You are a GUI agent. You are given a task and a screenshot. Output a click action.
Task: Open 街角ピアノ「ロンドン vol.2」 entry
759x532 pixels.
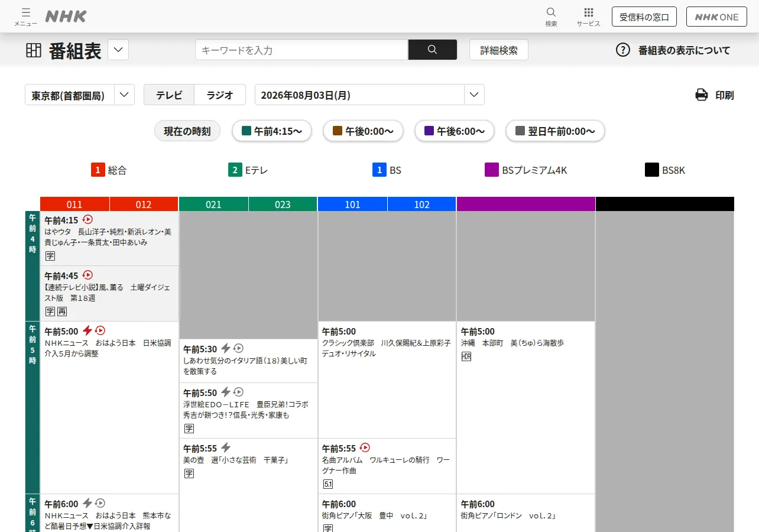point(526,513)
